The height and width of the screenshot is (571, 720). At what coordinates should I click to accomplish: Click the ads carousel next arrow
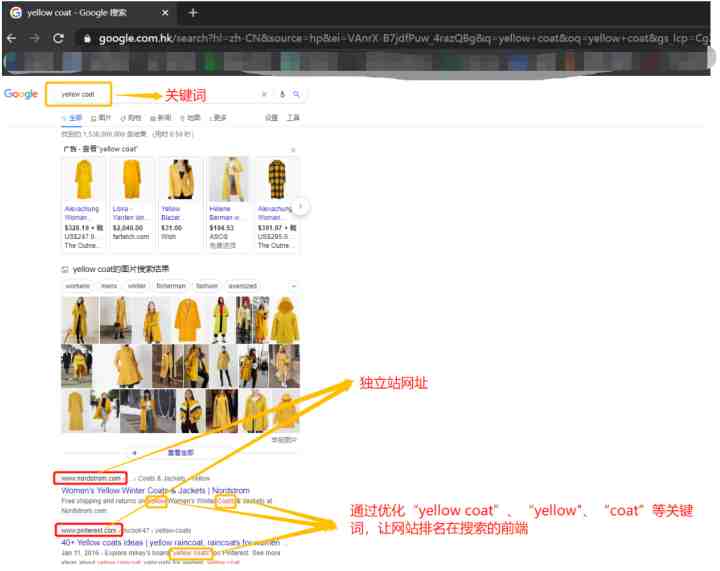[x=301, y=207]
